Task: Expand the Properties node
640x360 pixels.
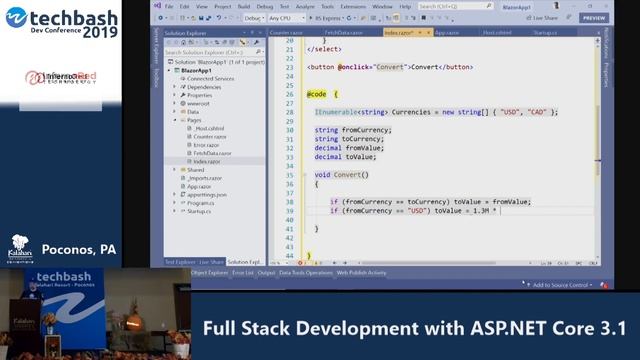Action: [x=175, y=95]
